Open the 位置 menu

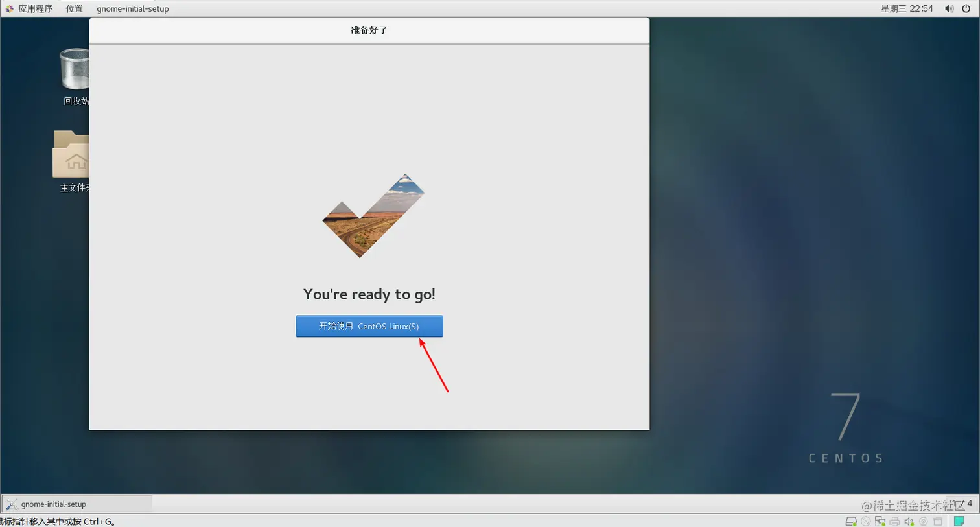(75, 8)
